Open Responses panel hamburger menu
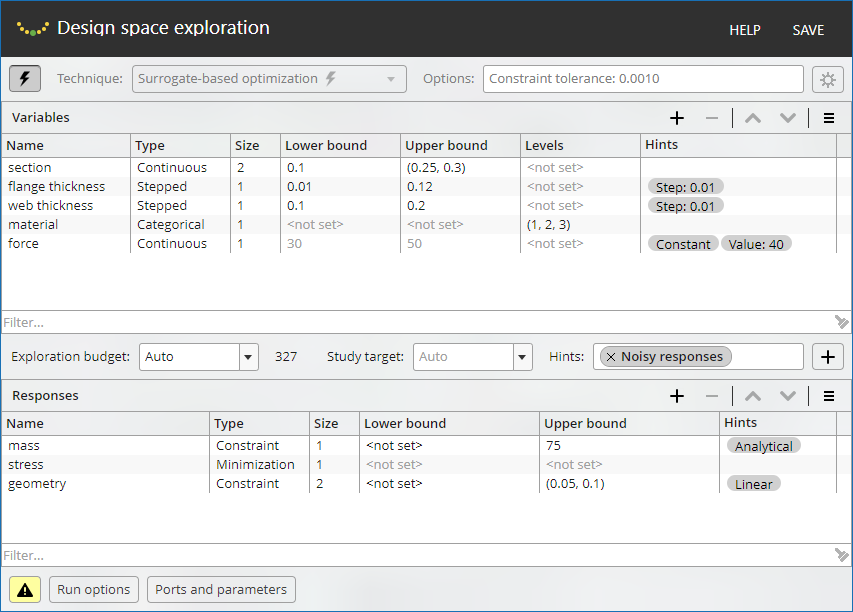This screenshot has width=853, height=612. (829, 396)
